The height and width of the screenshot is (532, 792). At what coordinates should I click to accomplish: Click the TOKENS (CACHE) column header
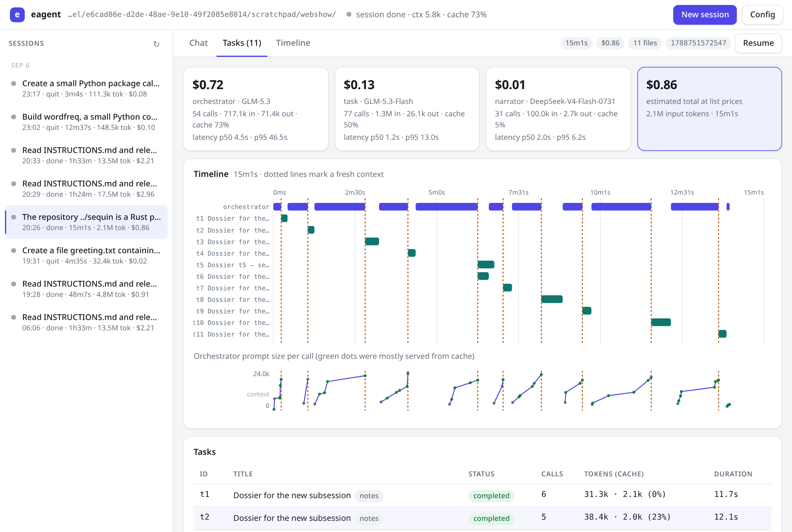point(614,474)
